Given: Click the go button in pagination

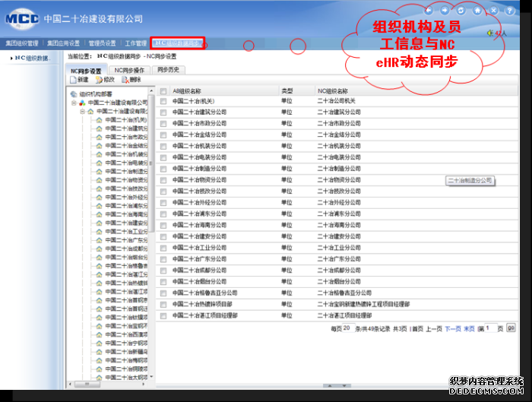Looking at the screenshot, I should (511, 328).
